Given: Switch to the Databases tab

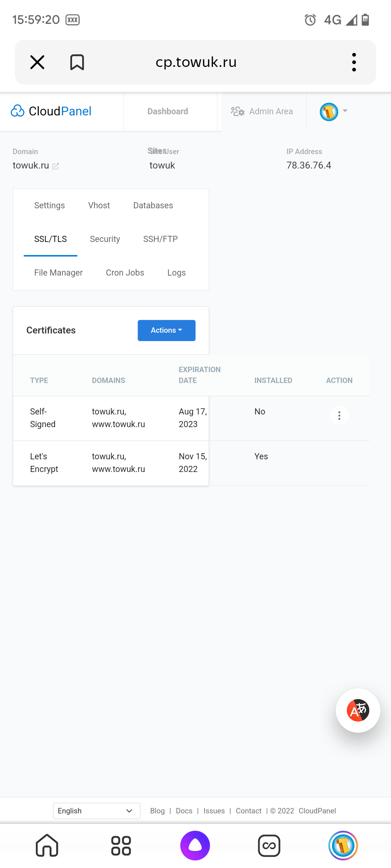Looking at the screenshot, I should point(153,205).
